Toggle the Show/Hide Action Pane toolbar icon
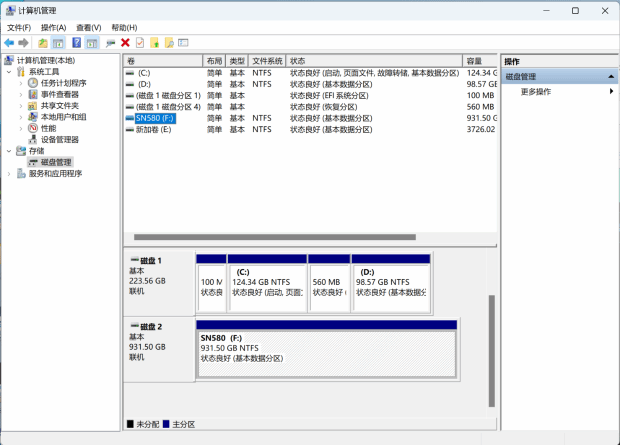 (92, 43)
